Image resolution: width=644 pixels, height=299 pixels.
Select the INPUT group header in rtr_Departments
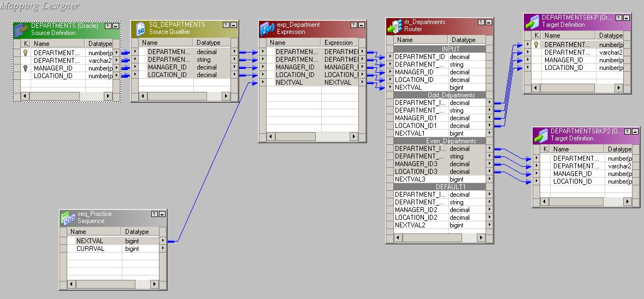[440, 49]
